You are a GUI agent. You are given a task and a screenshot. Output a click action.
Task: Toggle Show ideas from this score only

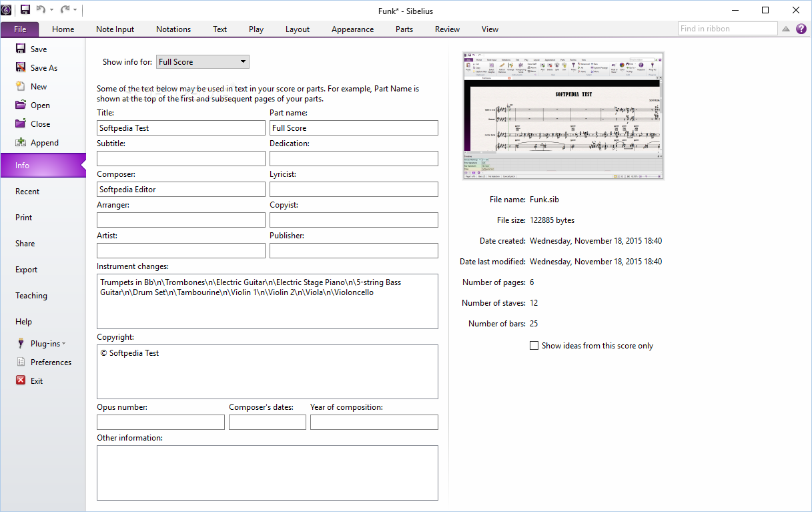click(x=534, y=346)
